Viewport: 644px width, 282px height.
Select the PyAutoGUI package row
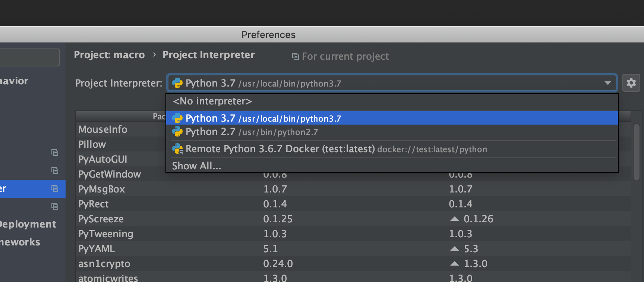121,159
